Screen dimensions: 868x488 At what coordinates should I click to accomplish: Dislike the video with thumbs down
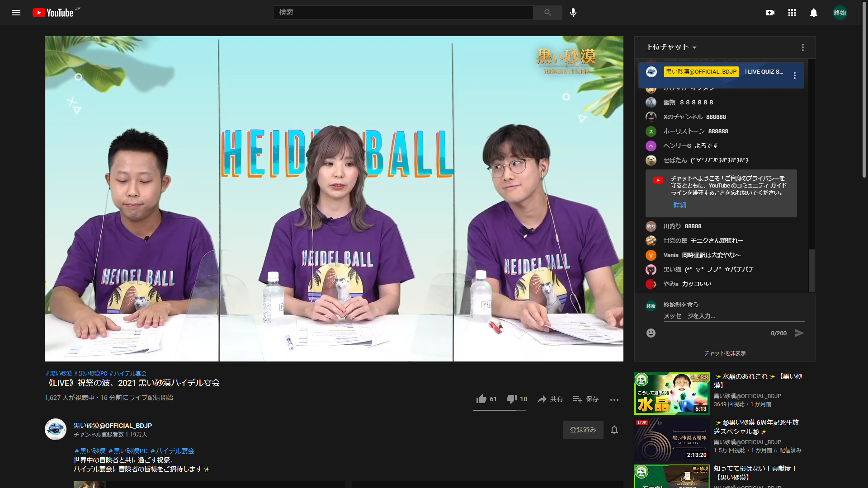(512, 399)
